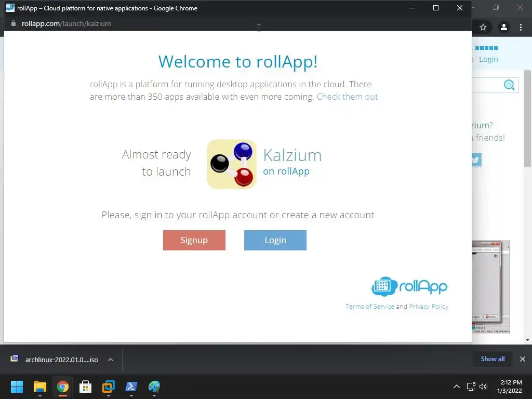Click the scrollbar down arrow
This screenshot has width=532, height=399.
pos(528,339)
